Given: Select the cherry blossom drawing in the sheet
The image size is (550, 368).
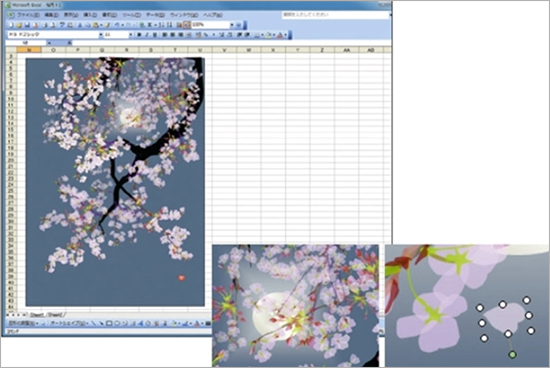Looking at the screenshot, I should [115, 182].
